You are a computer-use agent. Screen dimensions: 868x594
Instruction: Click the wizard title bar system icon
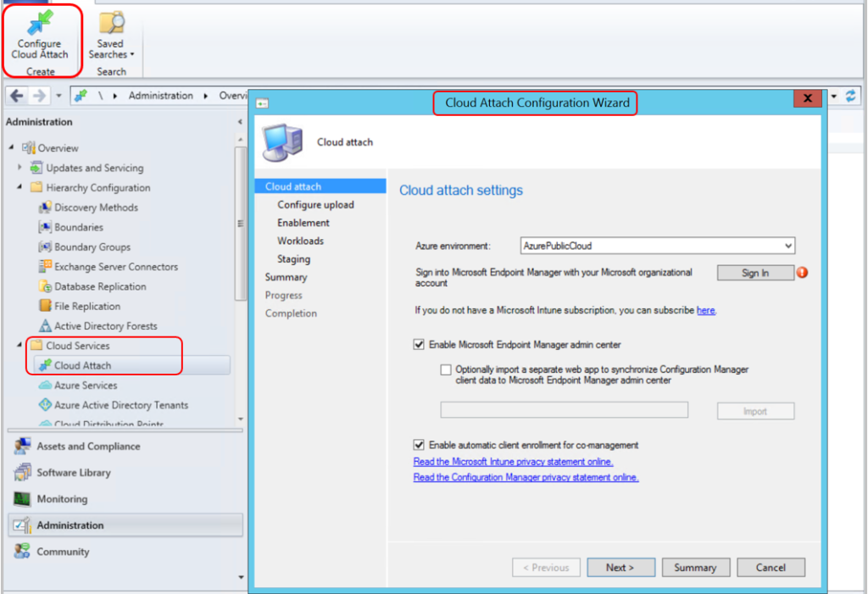point(263,103)
